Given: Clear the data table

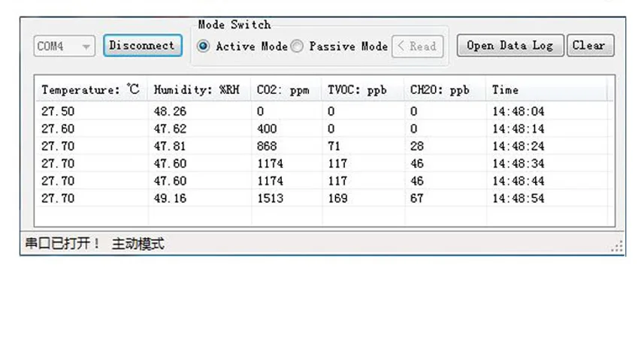Looking at the screenshot, I should coord(590,46).
